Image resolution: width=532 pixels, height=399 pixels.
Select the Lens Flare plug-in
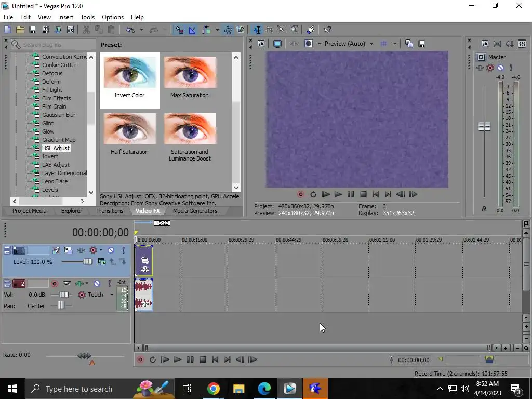pyautogui.click(x=55, y=181)
